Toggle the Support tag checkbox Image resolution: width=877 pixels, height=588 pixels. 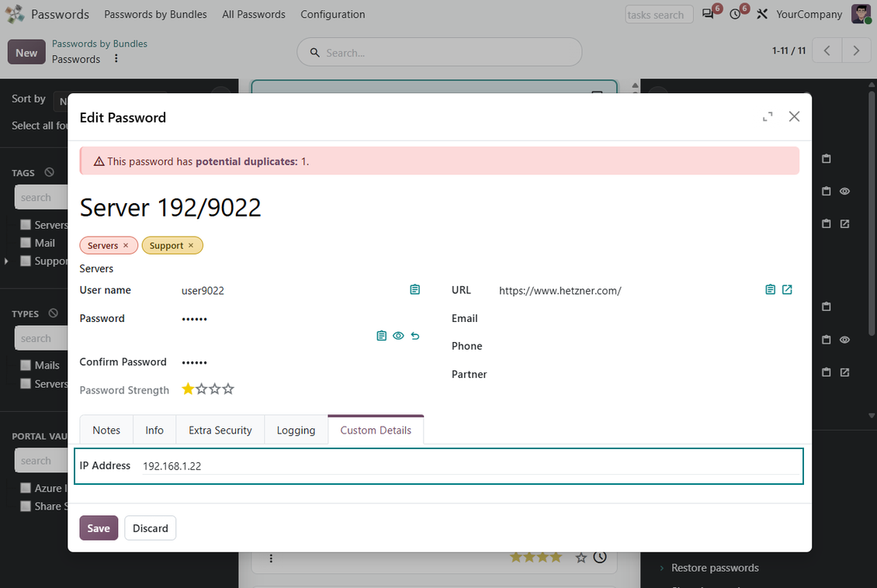point(25,261)
